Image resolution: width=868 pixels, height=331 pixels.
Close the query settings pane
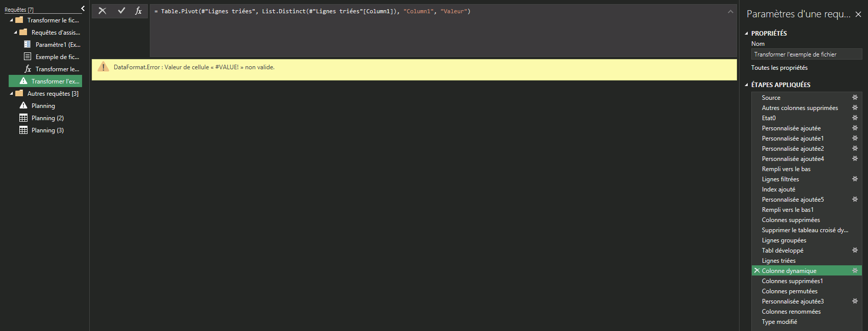click(x=858, y=14)
